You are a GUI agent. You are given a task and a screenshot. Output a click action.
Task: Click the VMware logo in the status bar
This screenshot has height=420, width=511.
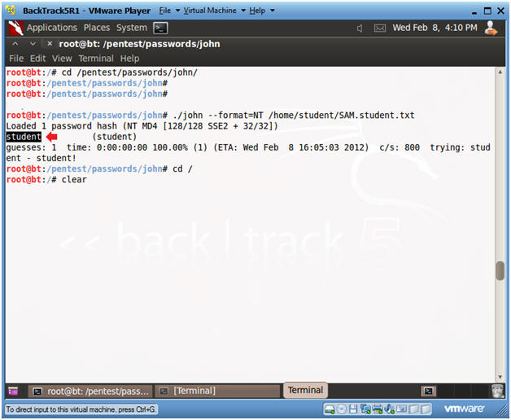(x=465, y=409)
